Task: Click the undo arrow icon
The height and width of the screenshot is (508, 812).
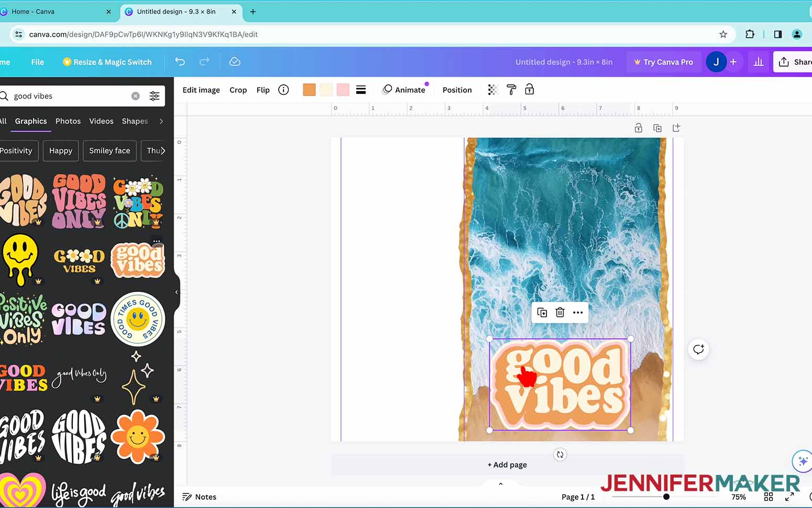Action: [180, 62]
